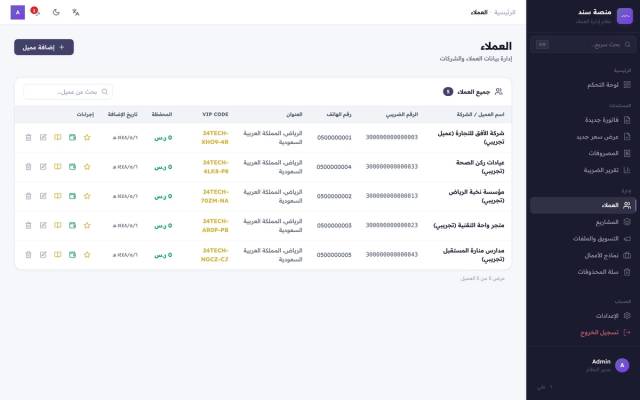Open wallet for عيادات ركن الصحة row
Image resolution: width=640 pixels, height=400 pixels.
pos(72,167)
